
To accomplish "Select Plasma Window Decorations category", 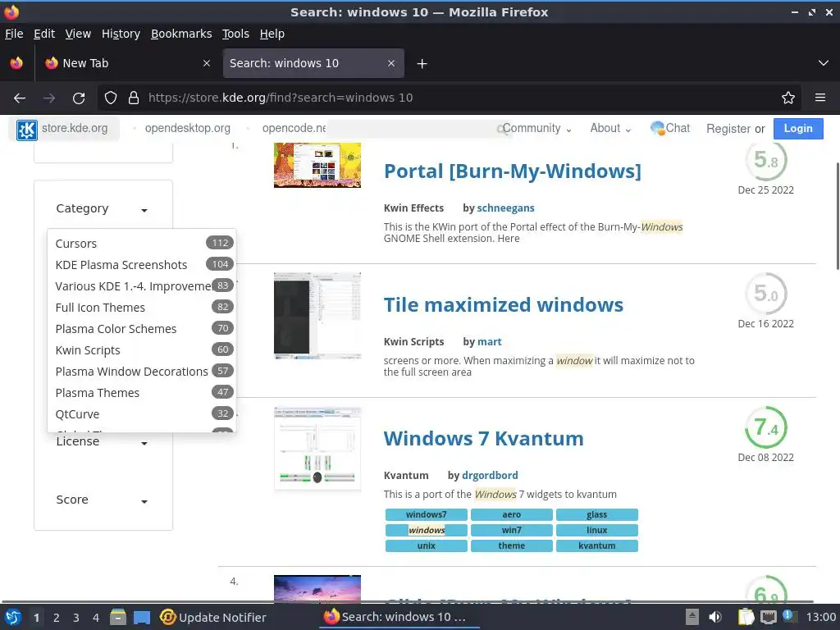I will [x=141, y=372].
